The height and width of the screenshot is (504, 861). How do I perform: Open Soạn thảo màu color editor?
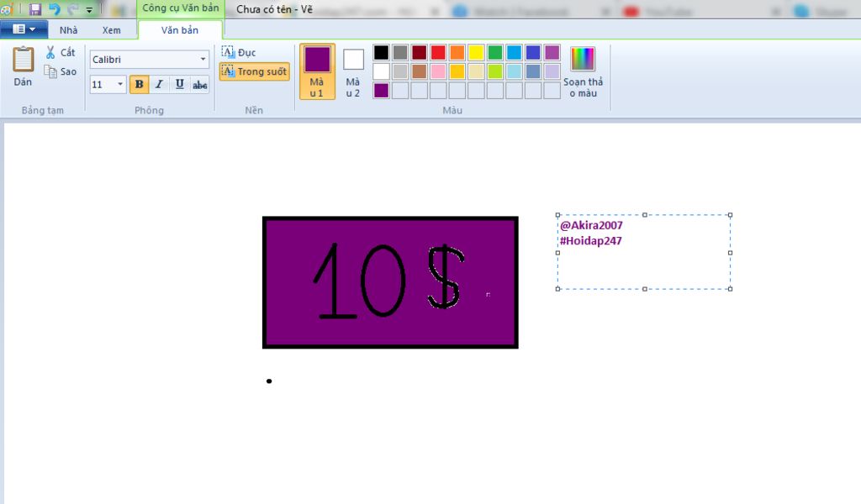click(x=583, y=71)
